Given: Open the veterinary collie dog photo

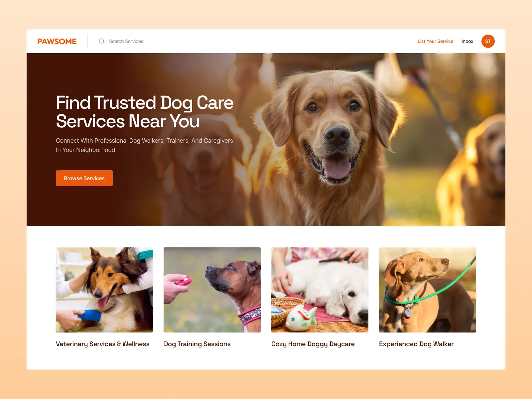Looking at the screenshot, I should pyautogui.click(x=104, y=290).
